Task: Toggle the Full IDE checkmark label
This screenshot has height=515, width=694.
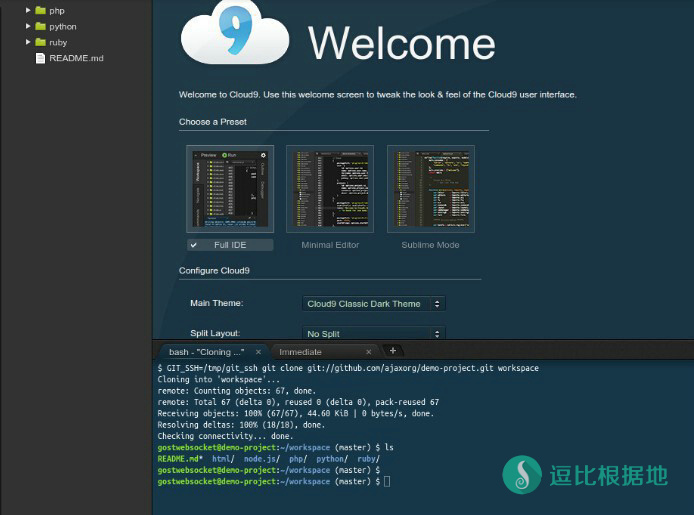Action: pos(230,245)
